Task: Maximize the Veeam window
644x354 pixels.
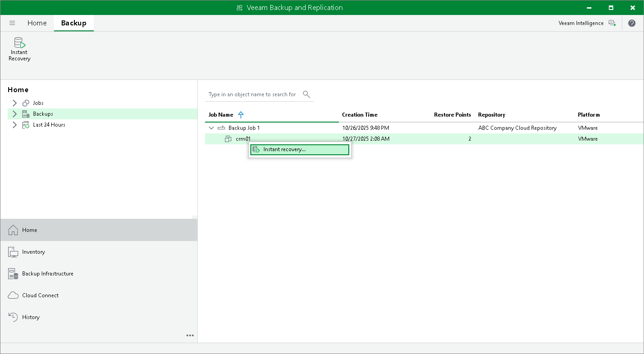Action: 611,8
